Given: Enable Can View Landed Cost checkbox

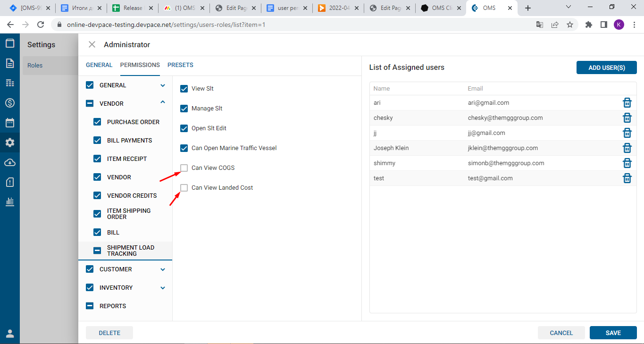Looking at the screenshot, I should click(184, 188).
